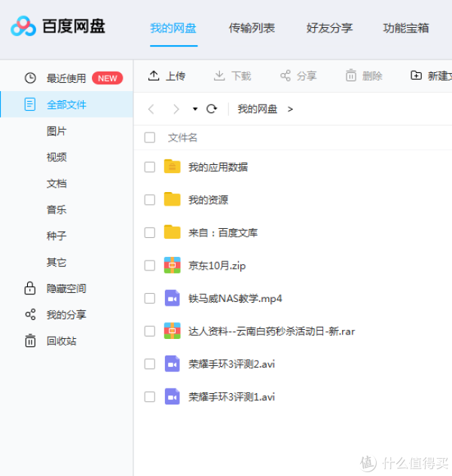Open the 我的应用数据 folder icon

(x=173, y=166)
